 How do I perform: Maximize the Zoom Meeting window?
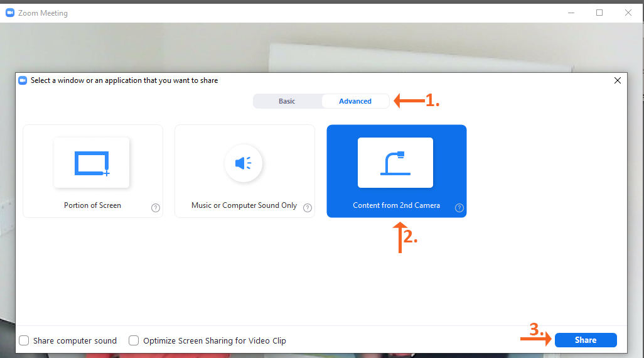(599, 13)
